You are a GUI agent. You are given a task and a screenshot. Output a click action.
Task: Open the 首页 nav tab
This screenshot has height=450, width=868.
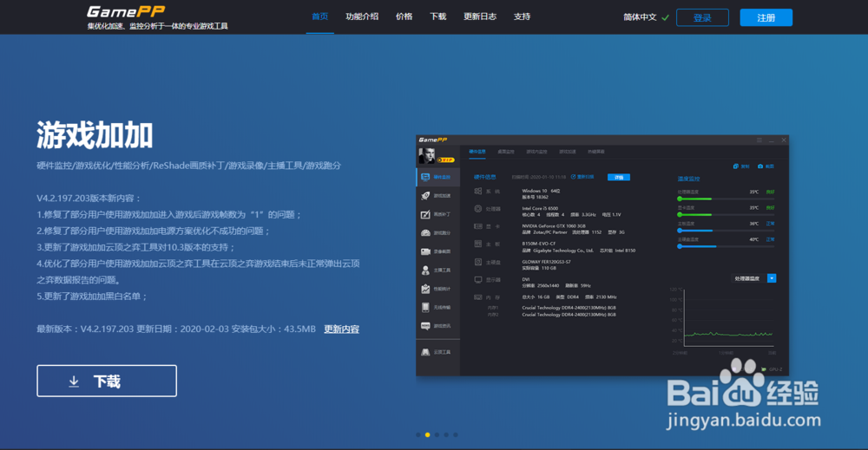tap(320, 16)
